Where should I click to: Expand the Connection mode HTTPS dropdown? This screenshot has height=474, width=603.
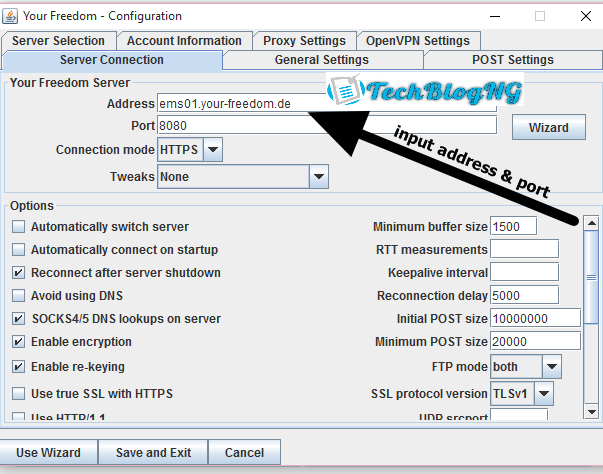pyautogui.click(x=213, y=150)
